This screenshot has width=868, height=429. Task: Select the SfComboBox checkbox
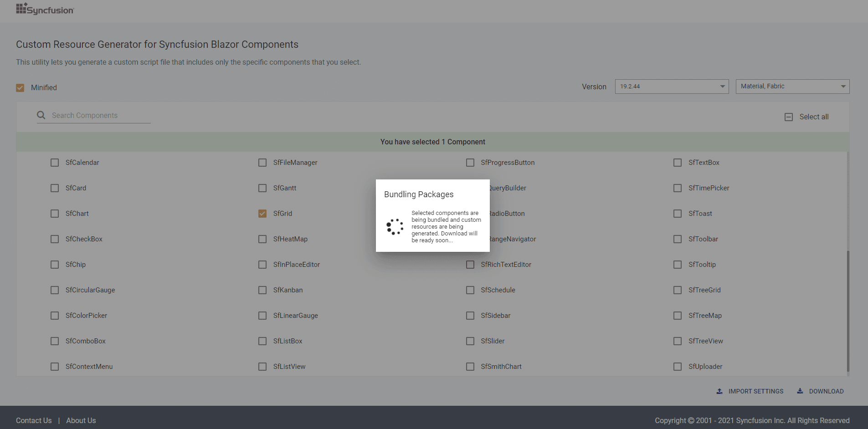tap(55, 341)
